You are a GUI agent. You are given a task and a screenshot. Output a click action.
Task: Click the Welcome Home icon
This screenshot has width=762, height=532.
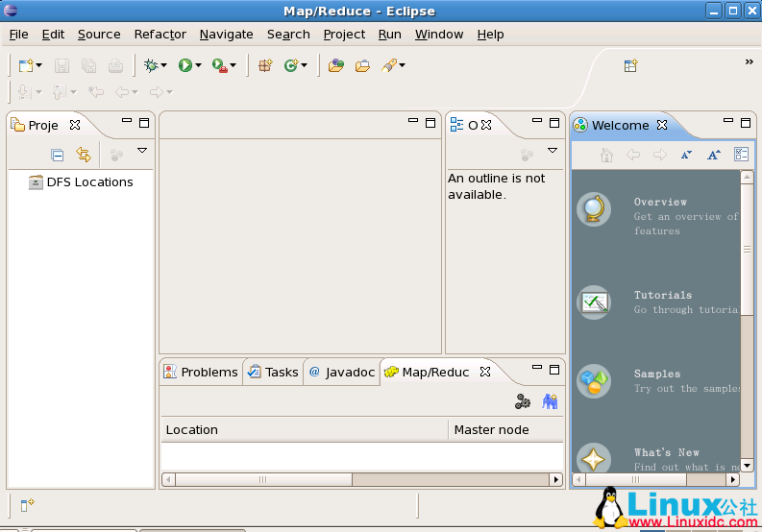click(606, 155)
